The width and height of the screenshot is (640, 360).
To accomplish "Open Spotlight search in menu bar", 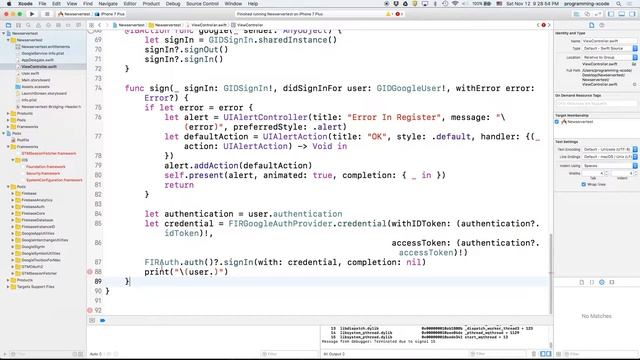I will pyautogui.click(x=619, y=4).
